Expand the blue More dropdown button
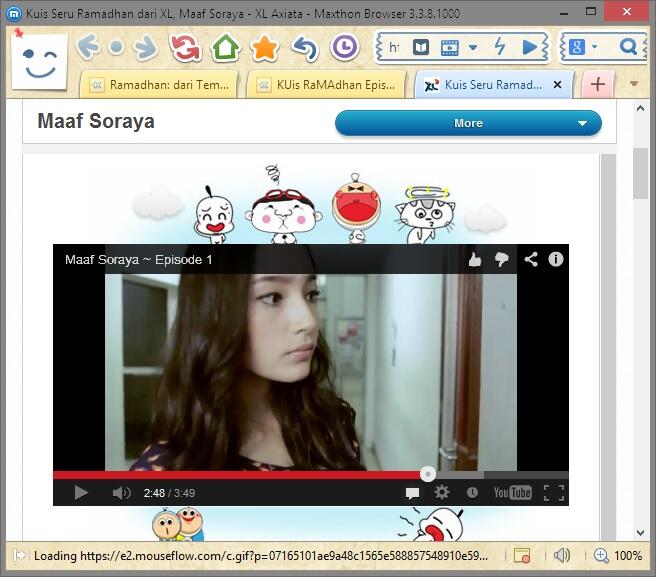Image resolution: width=656 pixels, height=577 pixels. pos(468,123)
